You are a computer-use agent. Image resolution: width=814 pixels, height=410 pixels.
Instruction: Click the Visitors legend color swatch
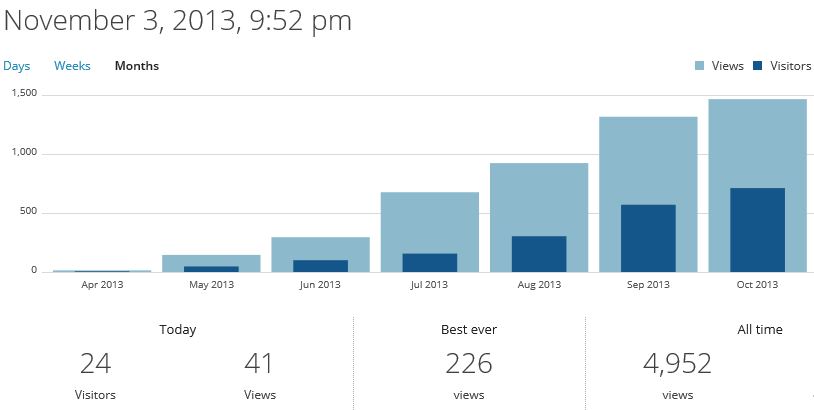click(758, 66)
